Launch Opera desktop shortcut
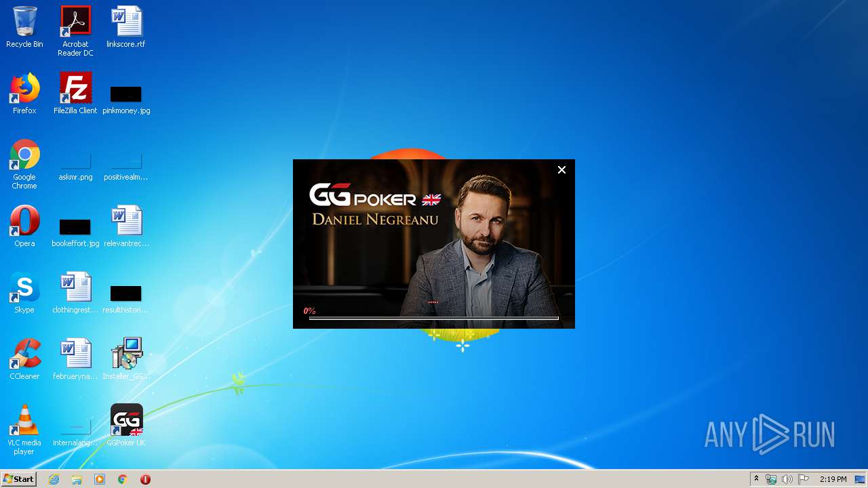868x488 pixels. click(24, 226)
